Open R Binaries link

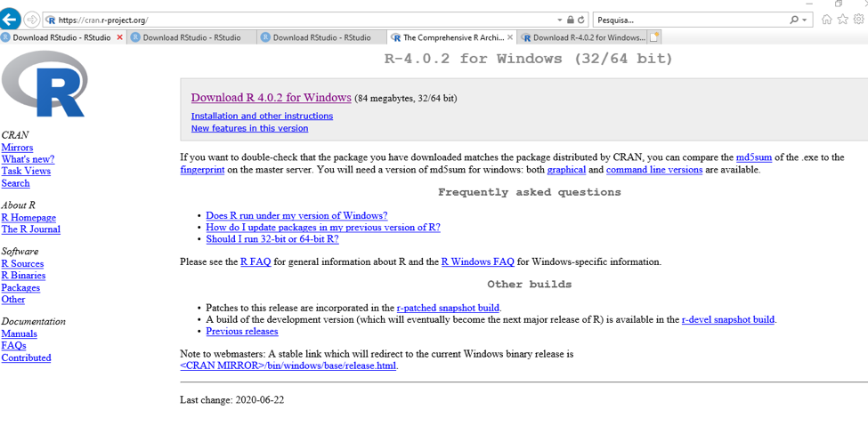pyautogui.click(x=23, y=275)
